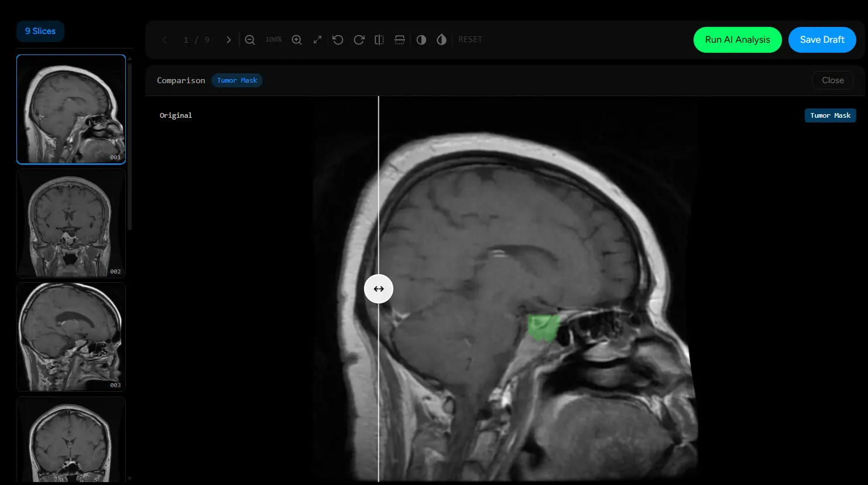Click the slice list scrollbar
The width and height of the screenshot is (868, 485).
pos(129,146)
